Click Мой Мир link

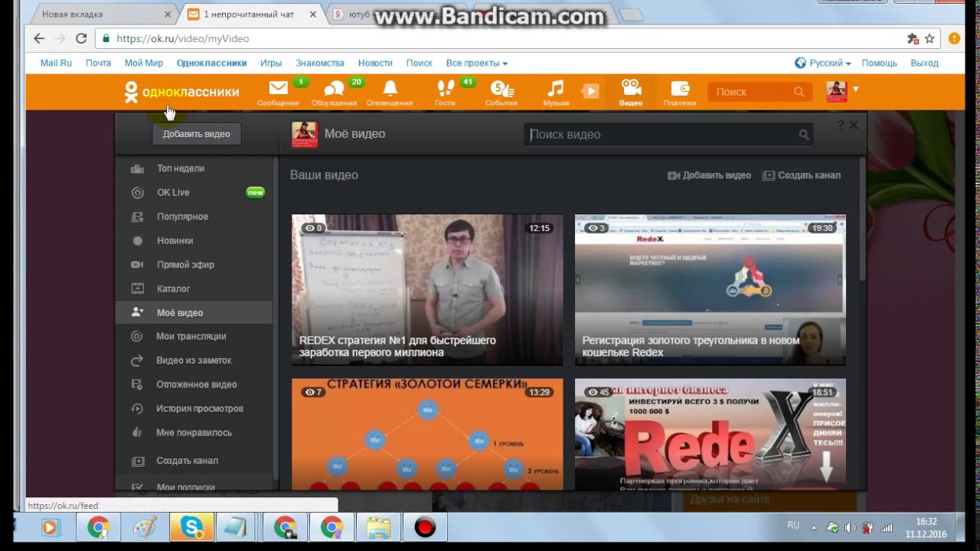[144, 64]
